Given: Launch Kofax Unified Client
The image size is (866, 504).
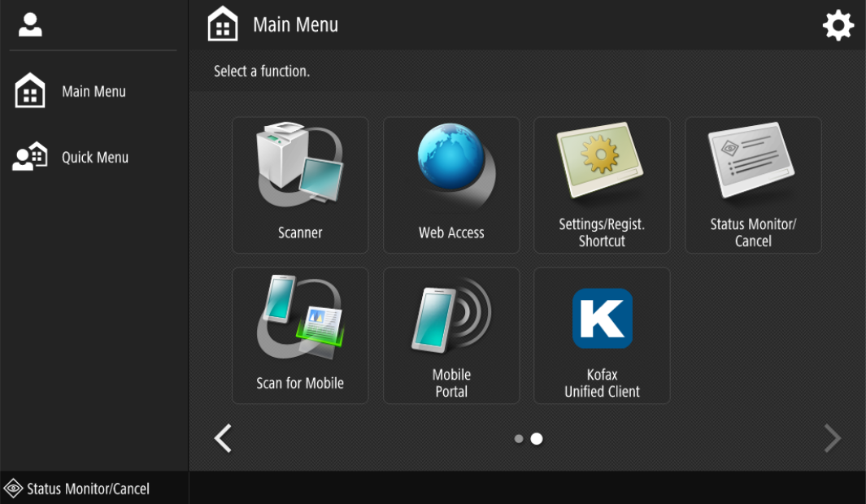Looking at the screenshot, I should coord(602,336).
